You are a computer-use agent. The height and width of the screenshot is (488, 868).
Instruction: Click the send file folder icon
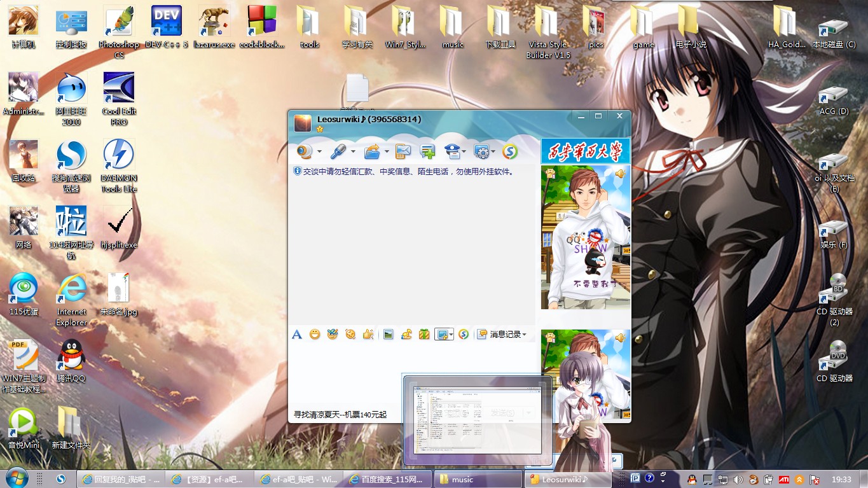click(371, 151)
